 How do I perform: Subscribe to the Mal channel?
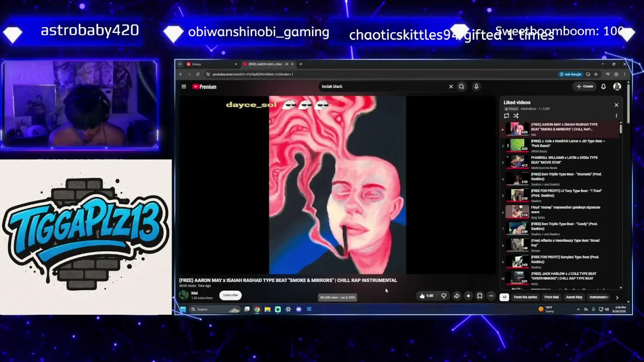pyautogui.click(x=230, y=295)
